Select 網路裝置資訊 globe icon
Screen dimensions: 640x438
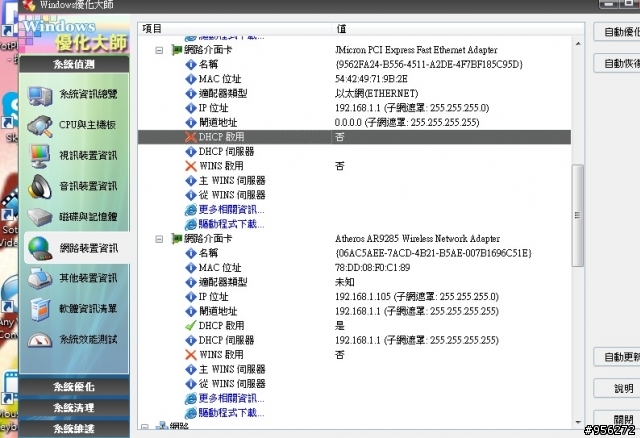(40, 248)
